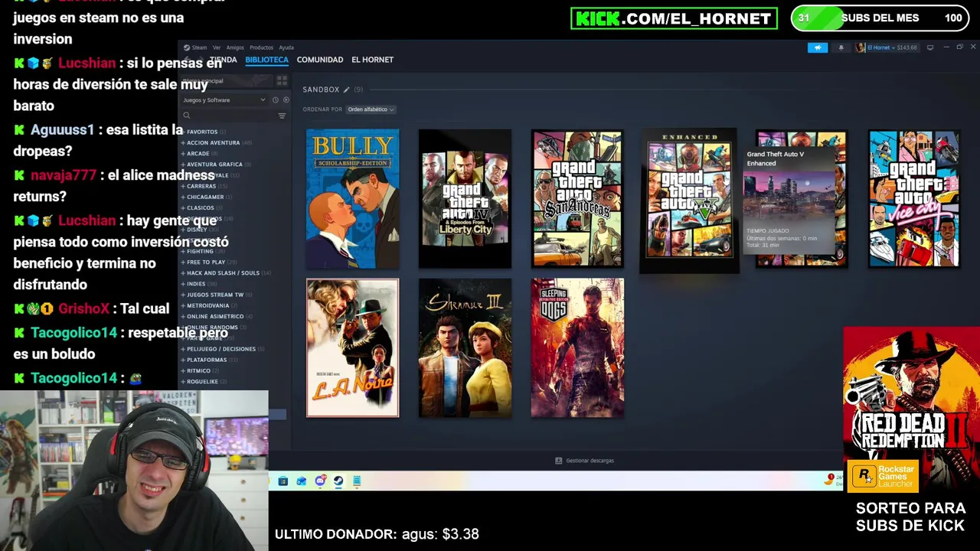Open advanced filters icon beside search
Screen dimensions: 980x551
click(282, 116)
